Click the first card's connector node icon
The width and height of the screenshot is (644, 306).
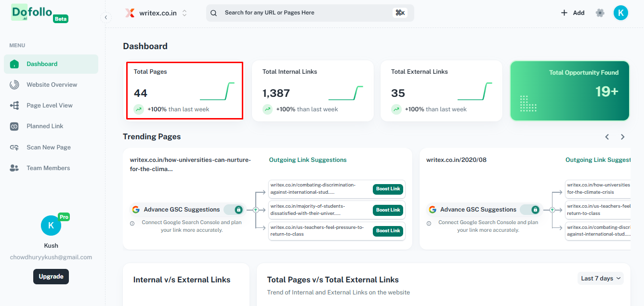pyautogui.click(x=256, y=210)
